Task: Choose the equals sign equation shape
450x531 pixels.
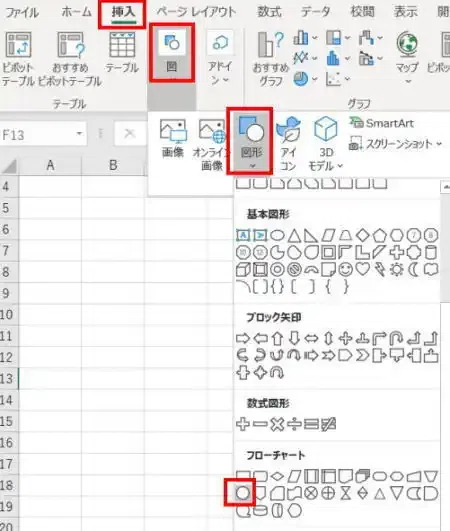Action: [x=311, y=424]
